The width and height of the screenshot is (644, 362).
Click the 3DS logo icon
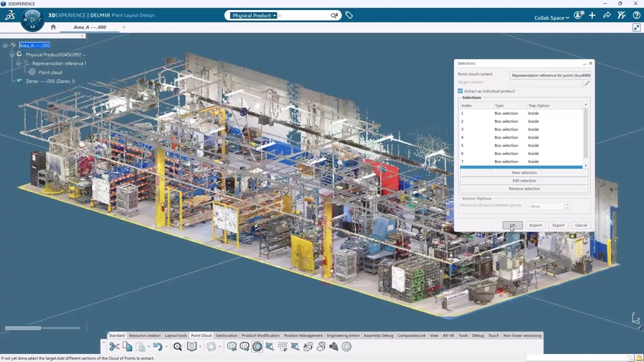10,15
